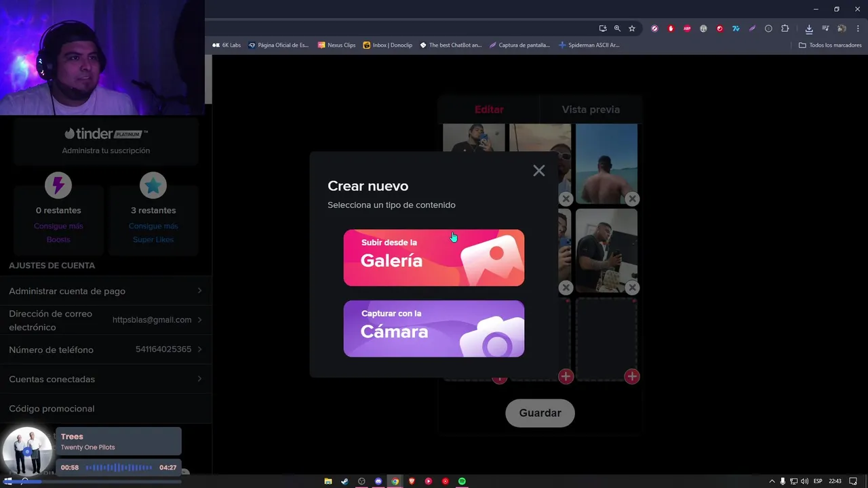Viewport: 868px width, 488px height.
Task: Switch to the Vista previa tab
Action: [591, 109]
